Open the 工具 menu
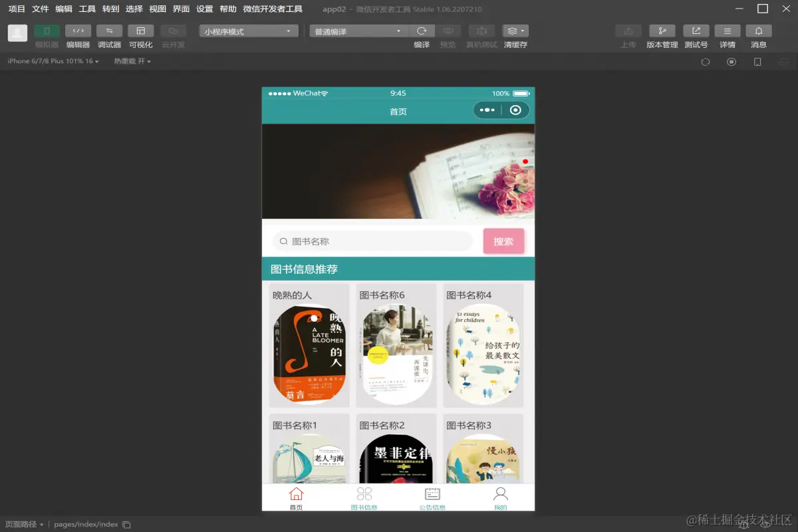Viewport: 798px width, 532px height. tap(87, 9)
